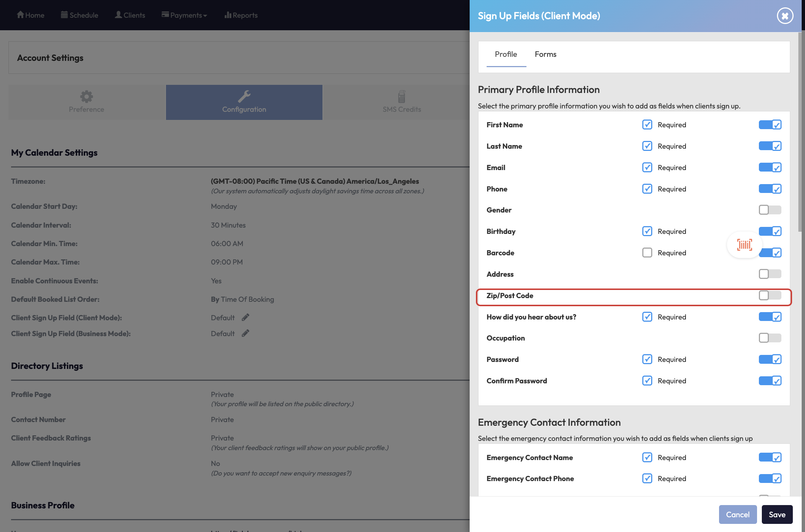The height and width of the screenshot is (532, 805).
Task: Click the orange barcode scanner icon
Action: (x=744, y=245)
